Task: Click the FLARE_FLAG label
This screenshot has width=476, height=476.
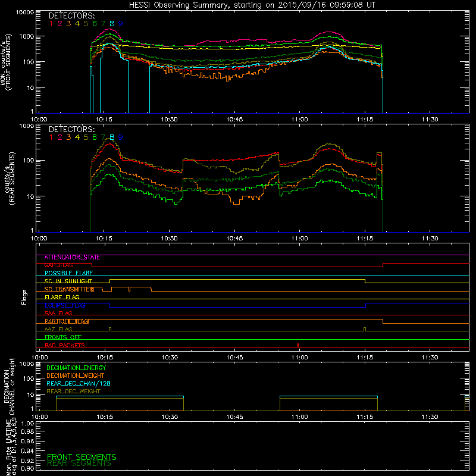Action: pyautogui.click(x=62, y=297)
